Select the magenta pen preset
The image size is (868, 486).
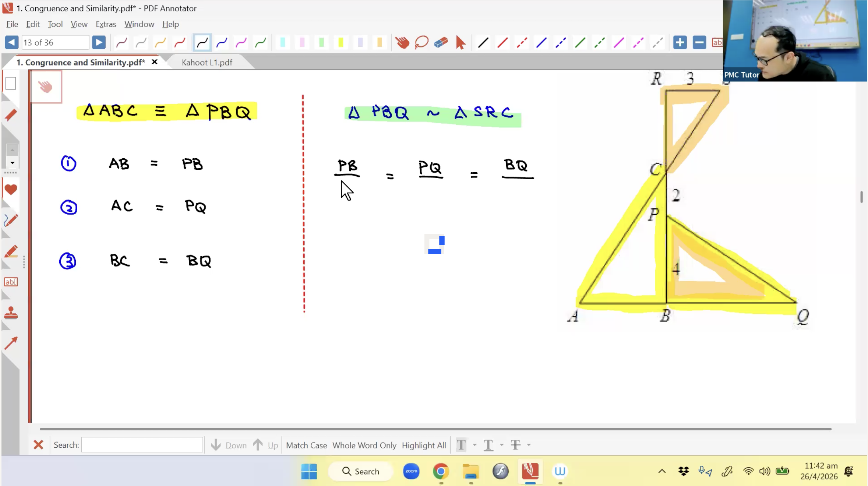pos(241,43)
